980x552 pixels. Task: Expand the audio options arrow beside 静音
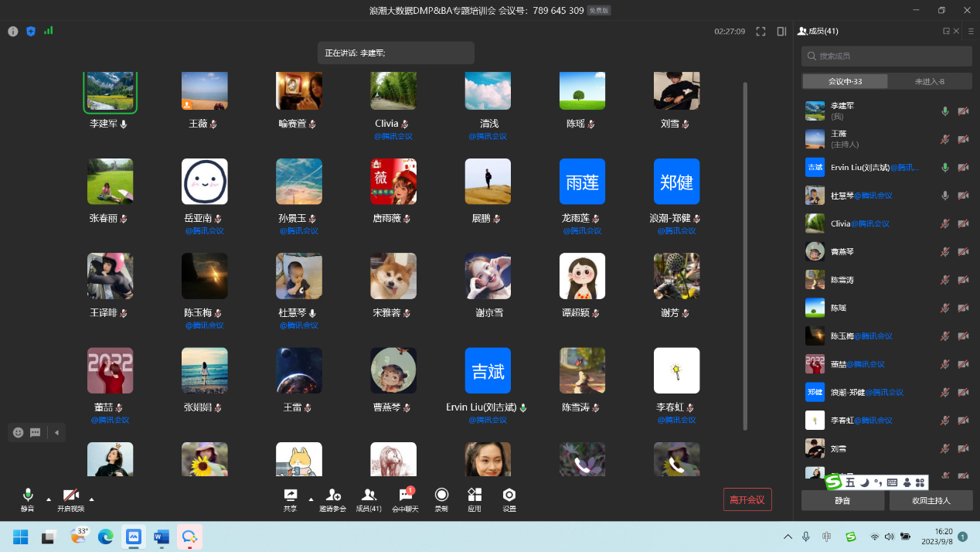click(49, 499)
